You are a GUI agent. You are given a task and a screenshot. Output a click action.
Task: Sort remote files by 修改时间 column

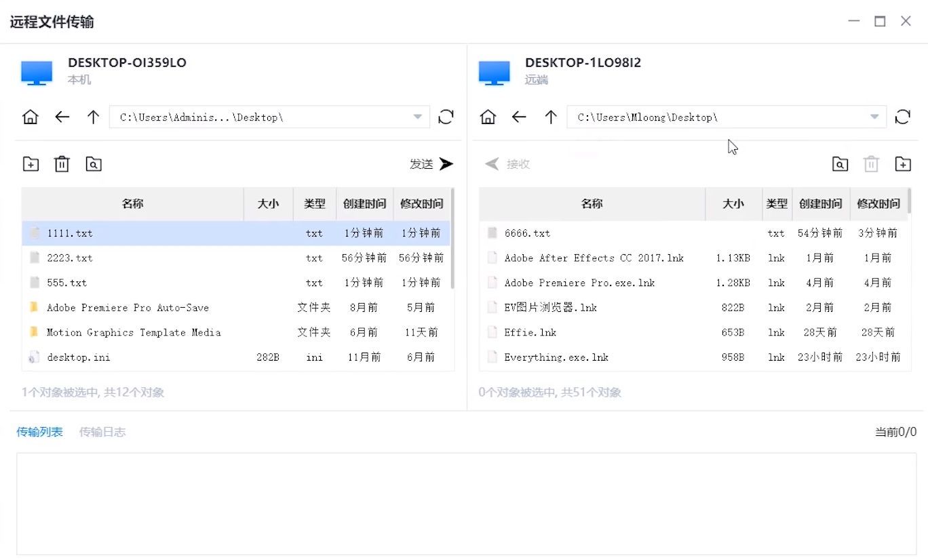[878, 203]
